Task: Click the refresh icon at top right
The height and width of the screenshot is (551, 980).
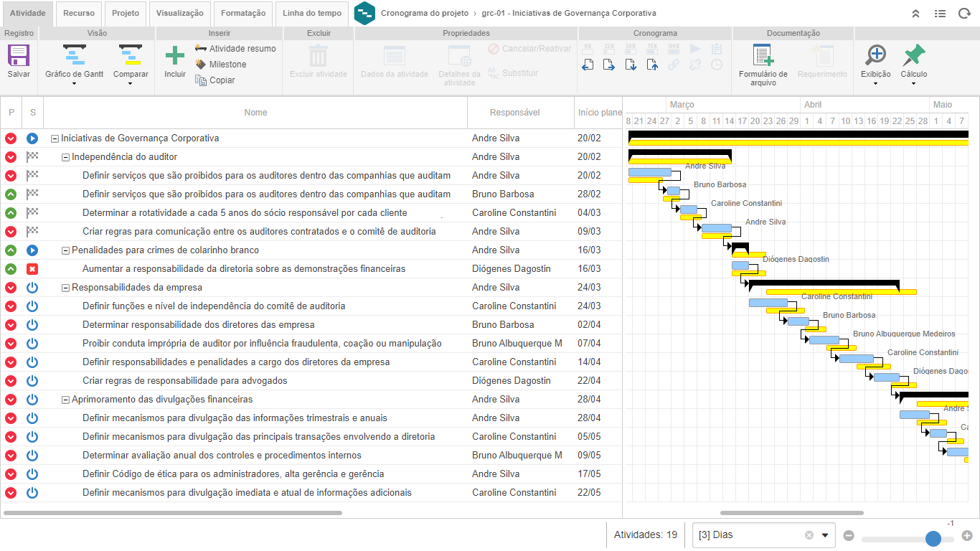Action: point(964,14)
